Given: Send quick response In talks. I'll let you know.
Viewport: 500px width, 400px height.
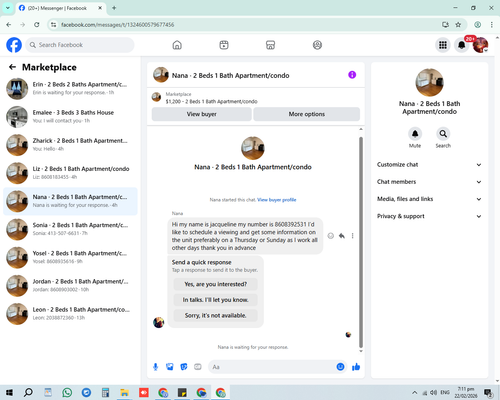Looking at the screenshot, I should [216, 300].
